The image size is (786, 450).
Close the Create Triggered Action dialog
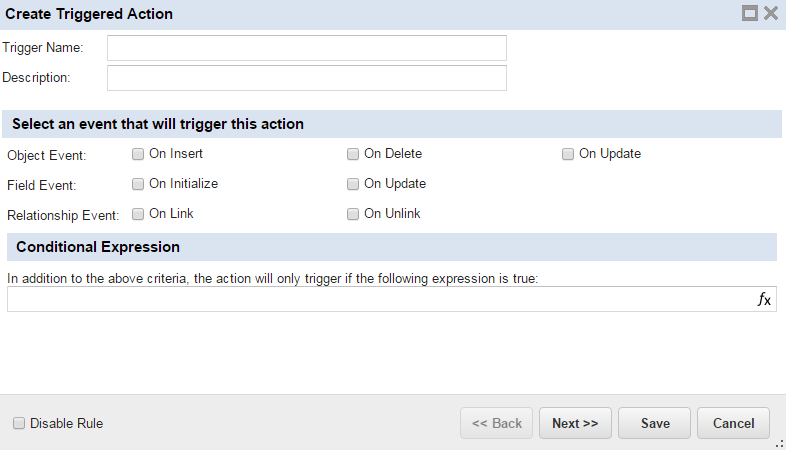tap(771, 14)
